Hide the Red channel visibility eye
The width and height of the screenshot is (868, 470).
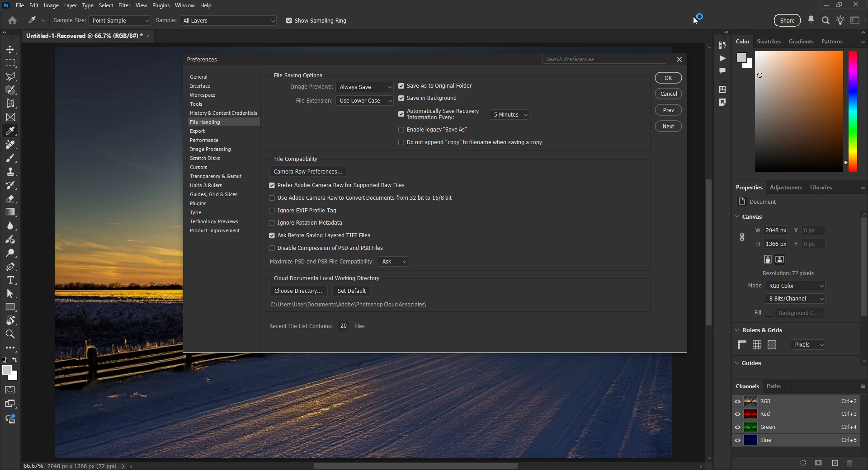pyautogui.click(x=737, y=414)
